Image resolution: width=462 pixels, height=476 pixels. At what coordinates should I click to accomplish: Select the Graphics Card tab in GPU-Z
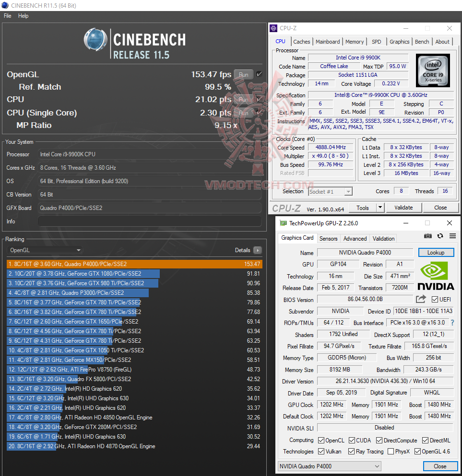(297, 238)
